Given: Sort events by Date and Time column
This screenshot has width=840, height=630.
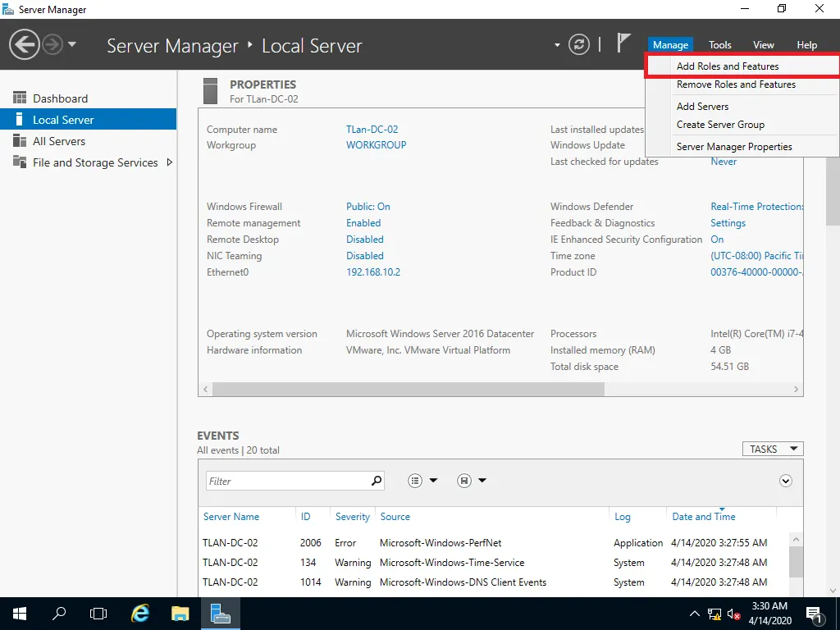Looking at the screenshot, I should point(703,517).
